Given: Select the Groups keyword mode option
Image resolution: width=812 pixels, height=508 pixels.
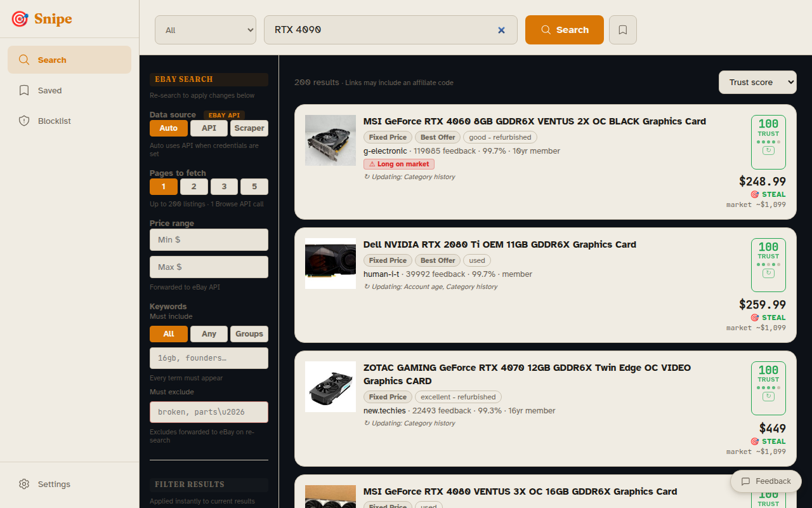Looking at the screenshot, I should click(x=249, y=333).
